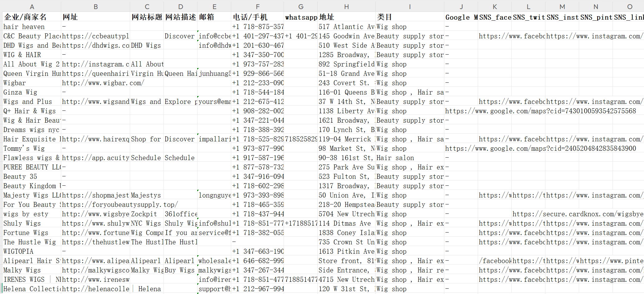The image size is (644, 294).
Task: Click the header cell '网站描述'
Action: (181, 17)
